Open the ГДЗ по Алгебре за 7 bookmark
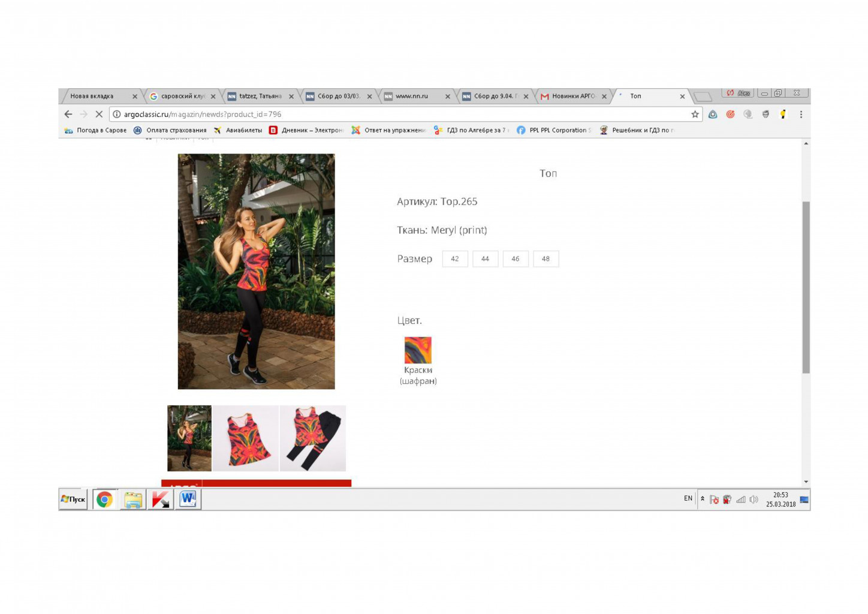This screenshot has width=868, height=614. (471, 130)
